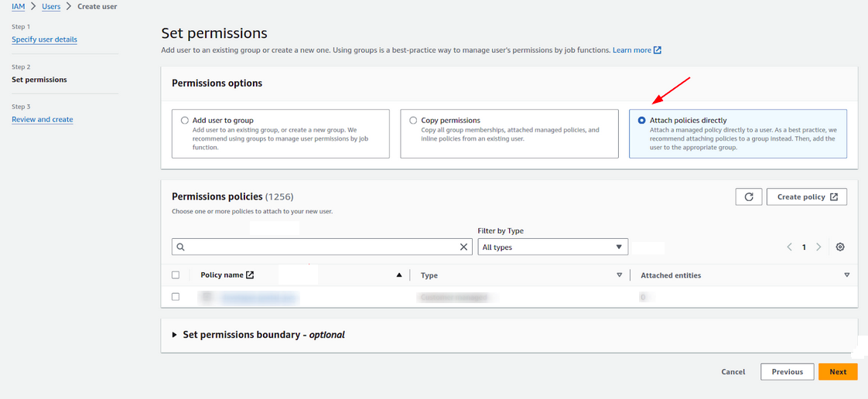
Task: Click the Create policy button
Action: coord(807,197)
